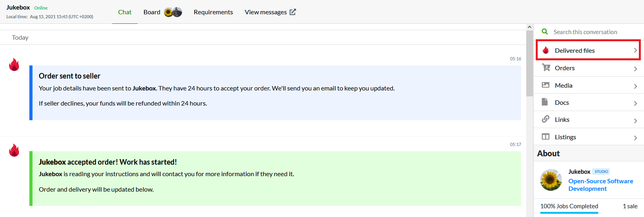
Task: Click flame avatar beside Order sent message
Action: (14, 65)
